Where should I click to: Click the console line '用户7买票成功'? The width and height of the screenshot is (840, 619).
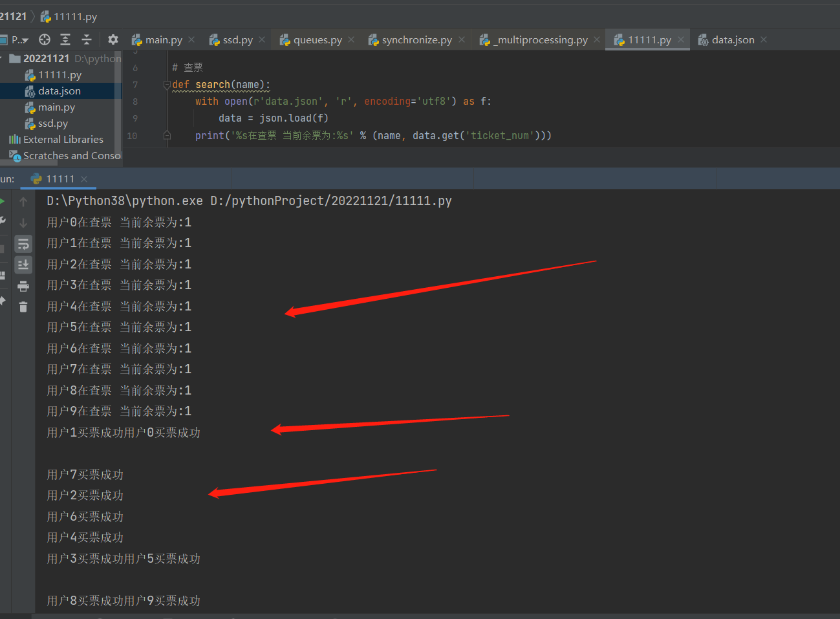click(85, 475)
